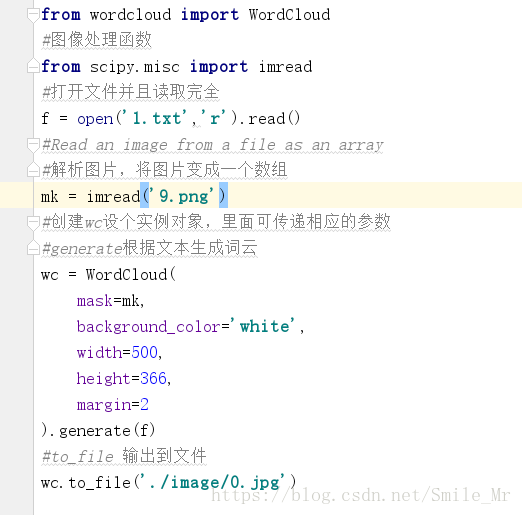Toggle fold marker at '#generate' comment line
Screen dimensions: 522x515
coord(33,248)
